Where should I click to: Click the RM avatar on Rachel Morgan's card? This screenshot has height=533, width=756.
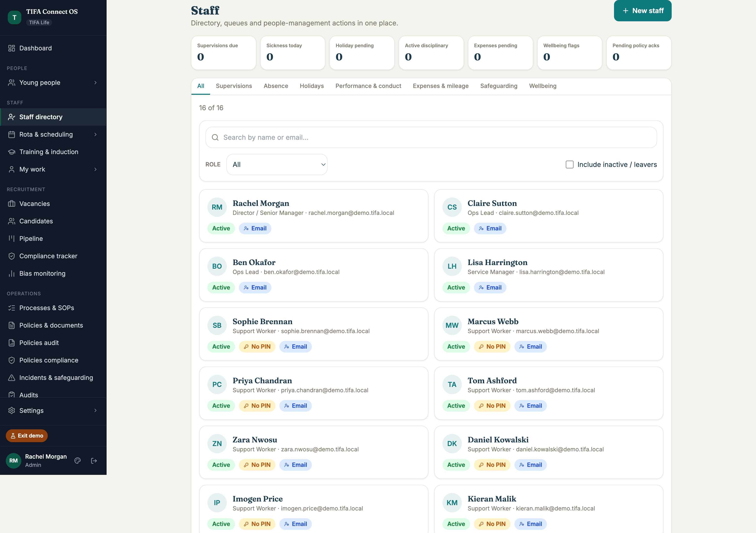pos(217,207)
